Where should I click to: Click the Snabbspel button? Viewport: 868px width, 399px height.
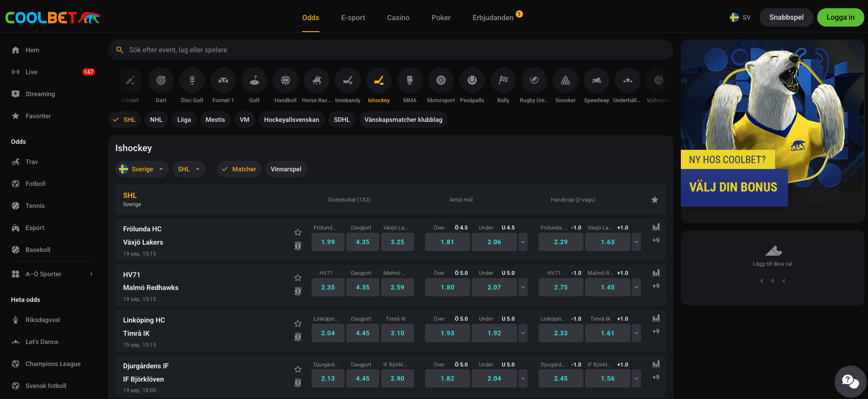click(x=786, y=17)
